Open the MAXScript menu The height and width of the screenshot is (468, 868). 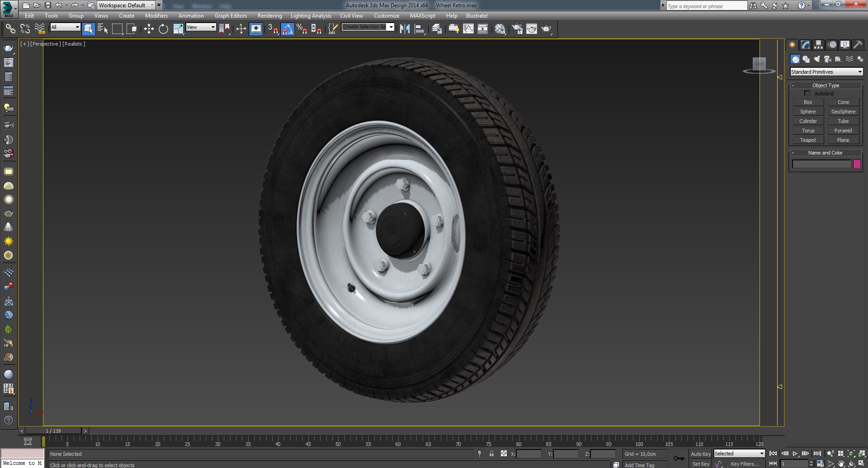click(423, 16)
